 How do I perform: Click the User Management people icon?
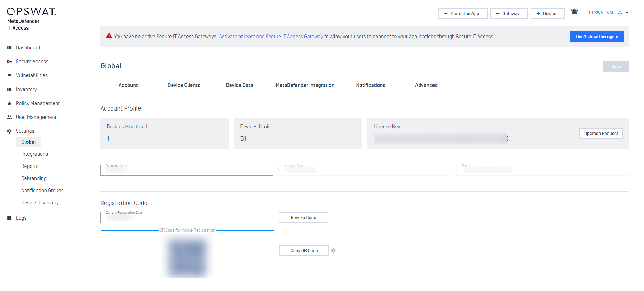tap(9, 117)
